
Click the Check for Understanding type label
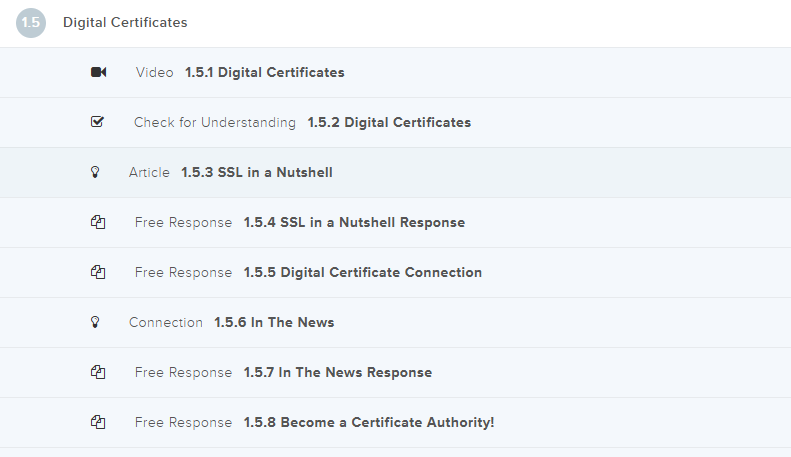coord(215,122)
